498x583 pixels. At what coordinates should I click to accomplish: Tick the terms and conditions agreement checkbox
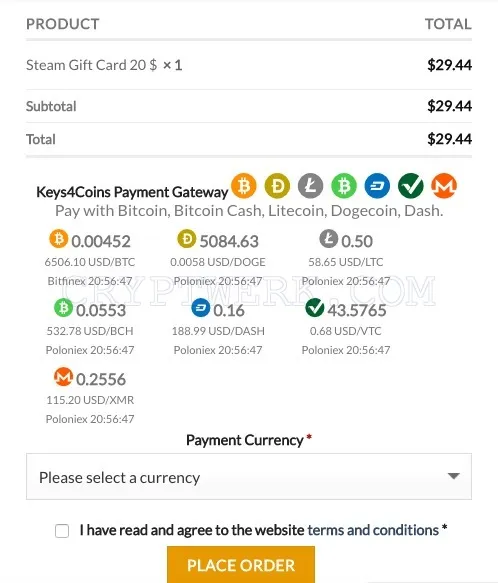pyautogui.click(x=62, y=531)
